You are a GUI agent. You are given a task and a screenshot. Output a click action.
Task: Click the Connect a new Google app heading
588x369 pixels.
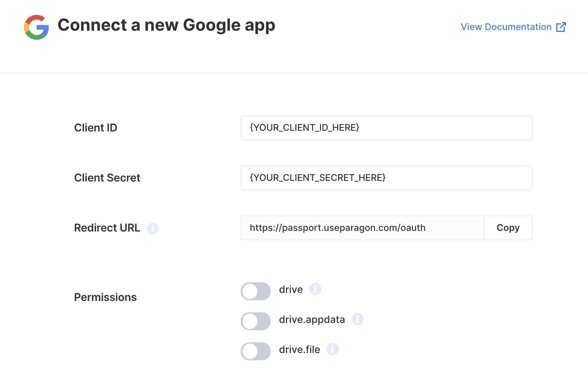pyautogui.click(x=166, y=25)
